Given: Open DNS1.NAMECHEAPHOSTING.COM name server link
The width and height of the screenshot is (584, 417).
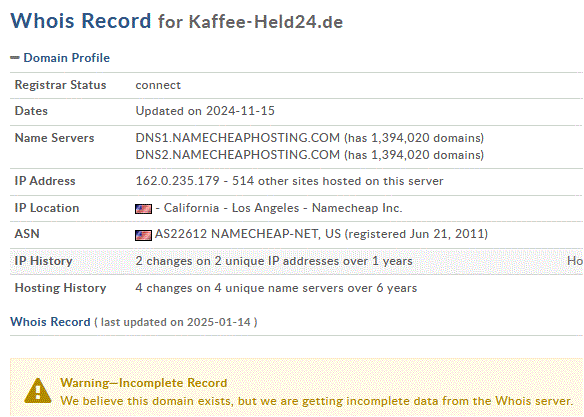Looking at the screenshot, I should click(238, 138).
